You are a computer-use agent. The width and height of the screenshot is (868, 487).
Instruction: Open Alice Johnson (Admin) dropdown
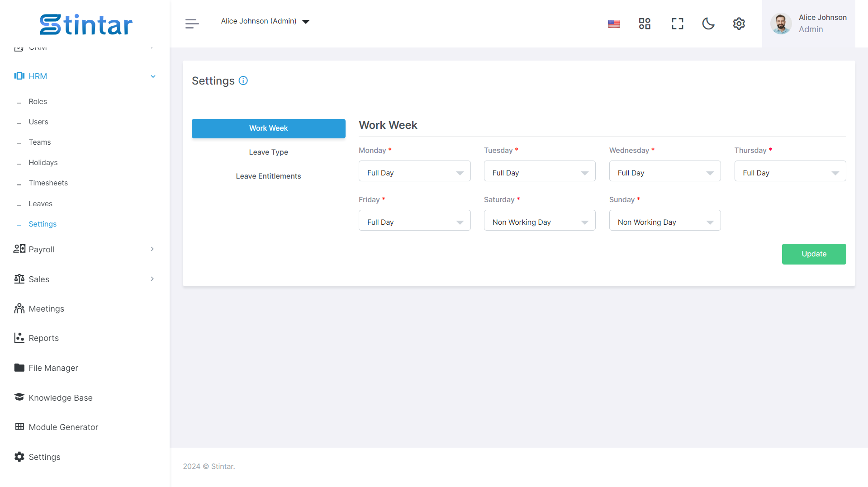click(x=265, y=21)
